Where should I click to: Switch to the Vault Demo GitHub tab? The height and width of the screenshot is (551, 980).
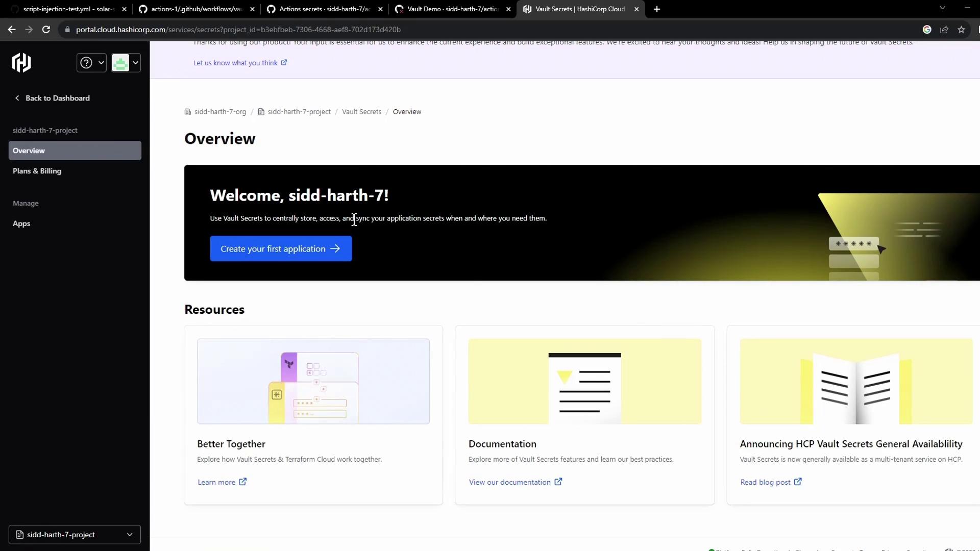(x=452, y=9)
